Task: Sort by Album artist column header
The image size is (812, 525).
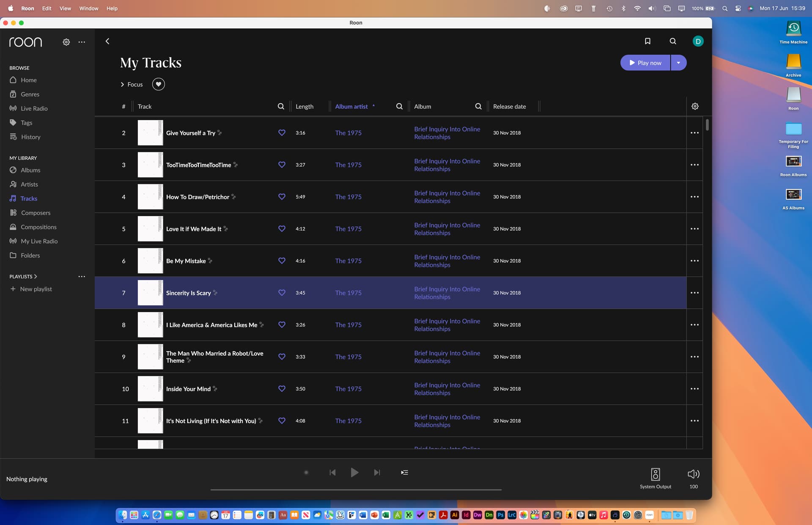Action: point(351,107)
